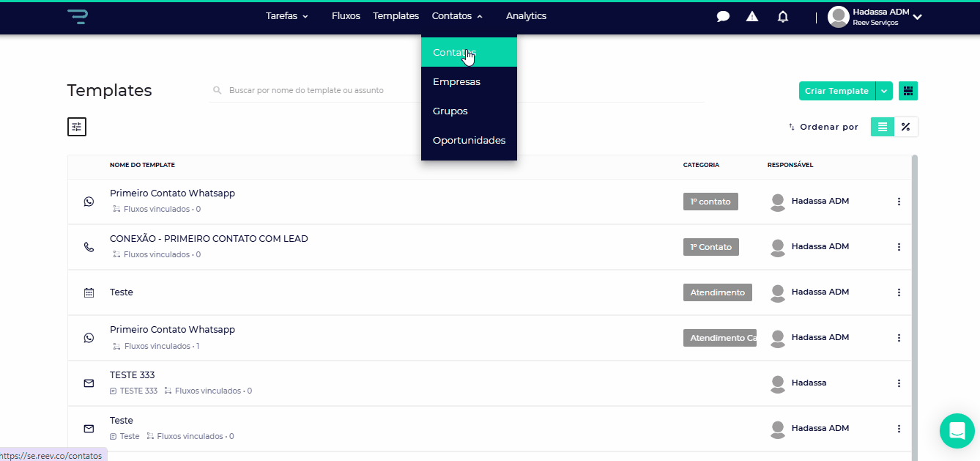The image size is (980, 461).
Task: Click the WhatsApp icon of the first template
Action: 89,202
